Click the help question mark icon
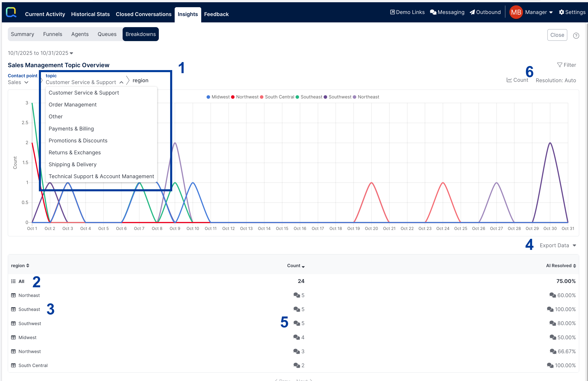This screenshot has width=588, height=381. 576,36
